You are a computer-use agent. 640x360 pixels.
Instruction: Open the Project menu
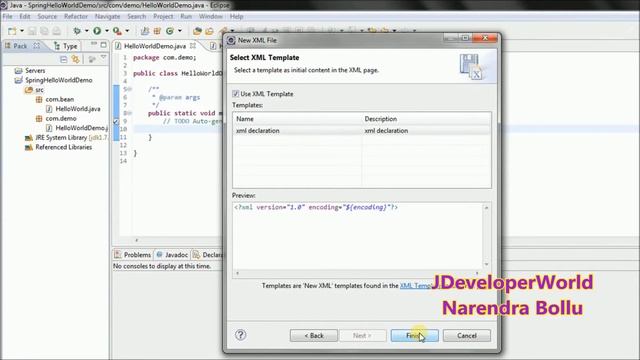pos(163,17)
